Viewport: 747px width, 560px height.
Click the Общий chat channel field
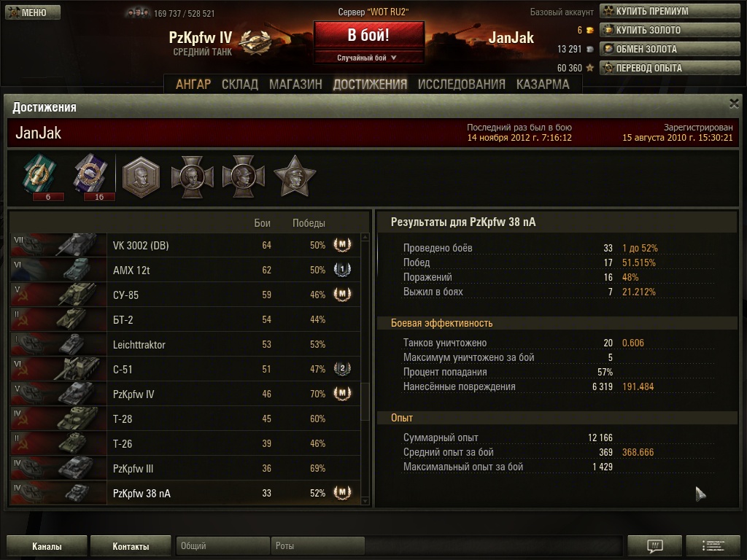click(223, 545)
